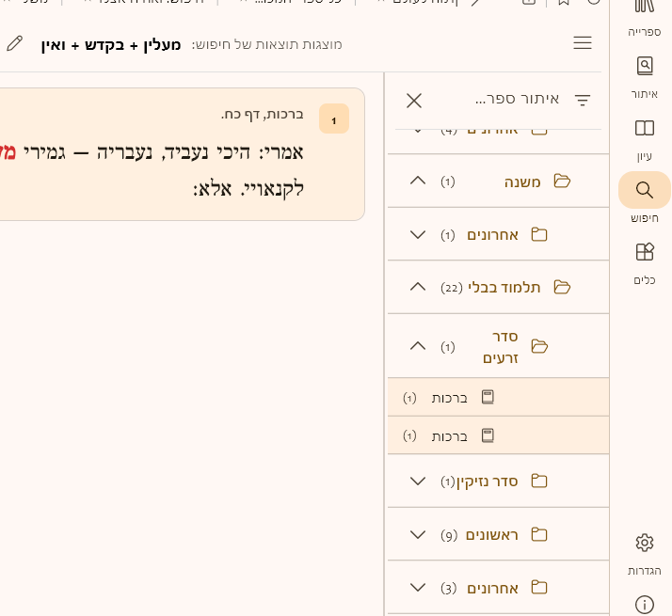Switch to the עיון (Reading) view
The height and width of the screenshot is (616, 672).
pyautogui.click(x=645, y=137)
